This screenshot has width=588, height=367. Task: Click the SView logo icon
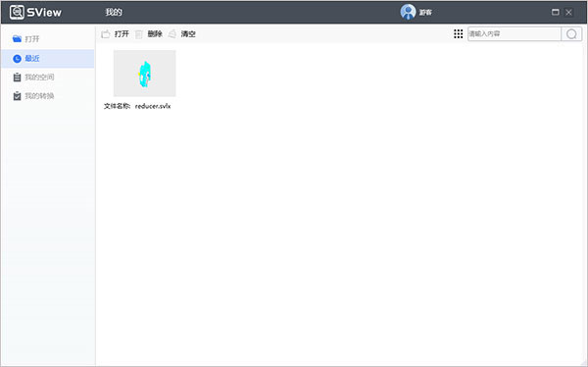(17, 13)
